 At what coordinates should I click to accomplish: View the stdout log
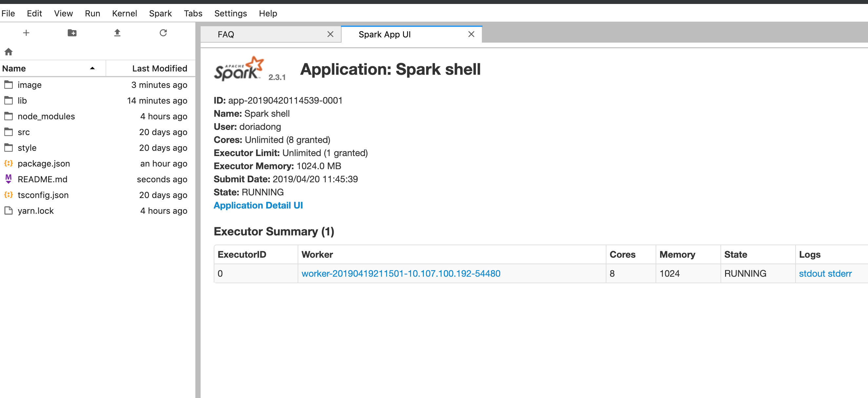(812, 273)
